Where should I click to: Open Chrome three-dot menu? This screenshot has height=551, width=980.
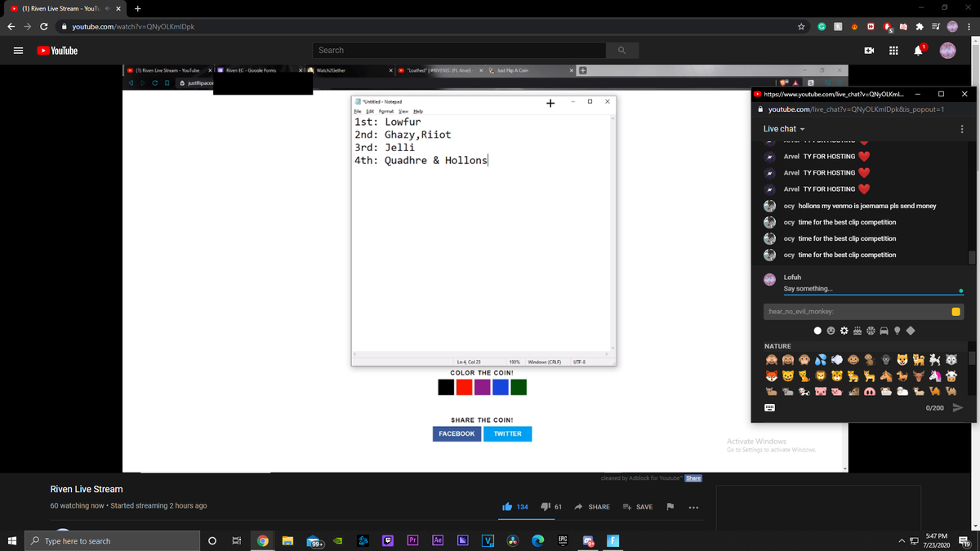pos(968,27)
